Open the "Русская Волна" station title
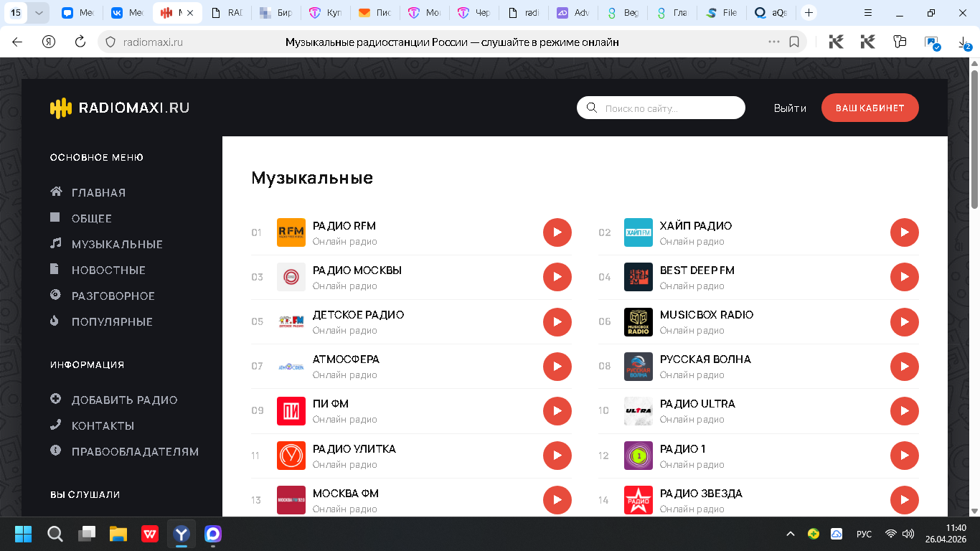This screenshot has width=980, height=551. coord(705,359)
